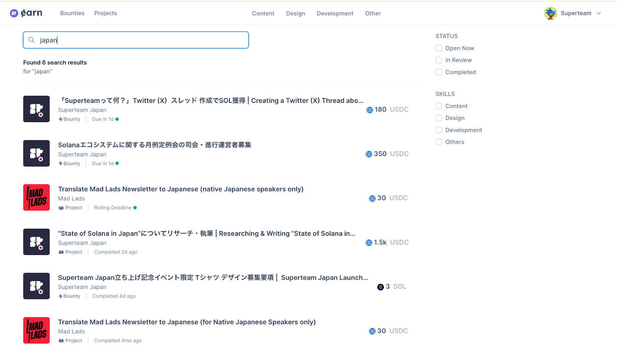Open for Native Japanese Speakers only listing
This screenshot has height=364, width=617.
pyautogui.click(x=187, y=322)
